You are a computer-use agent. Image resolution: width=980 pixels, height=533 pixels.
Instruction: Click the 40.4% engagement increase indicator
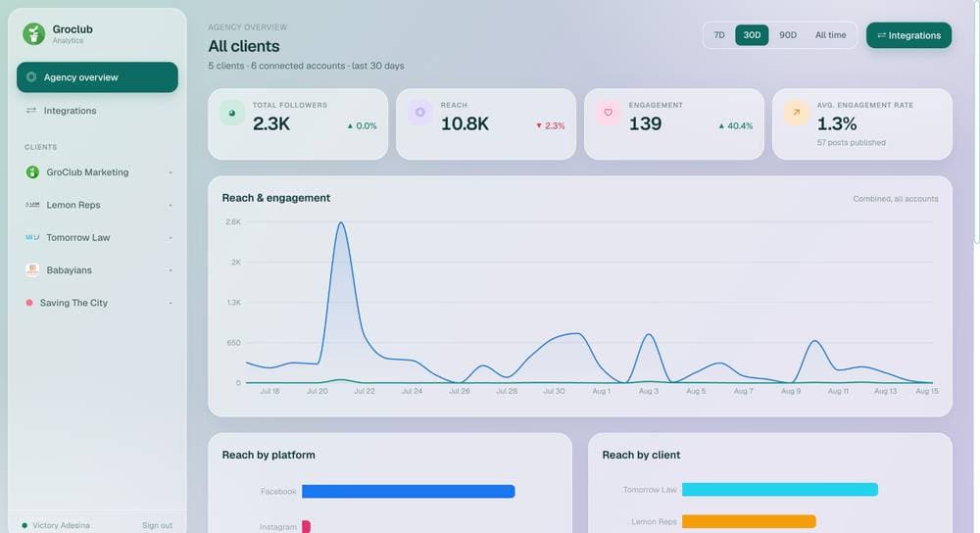[736, 125]
